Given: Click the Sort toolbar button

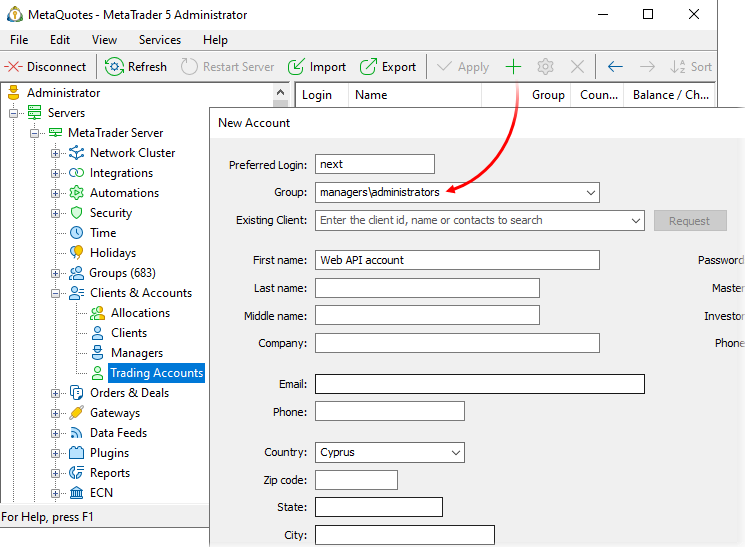Looking at the screenshot, I should click(x=690, y=67).
